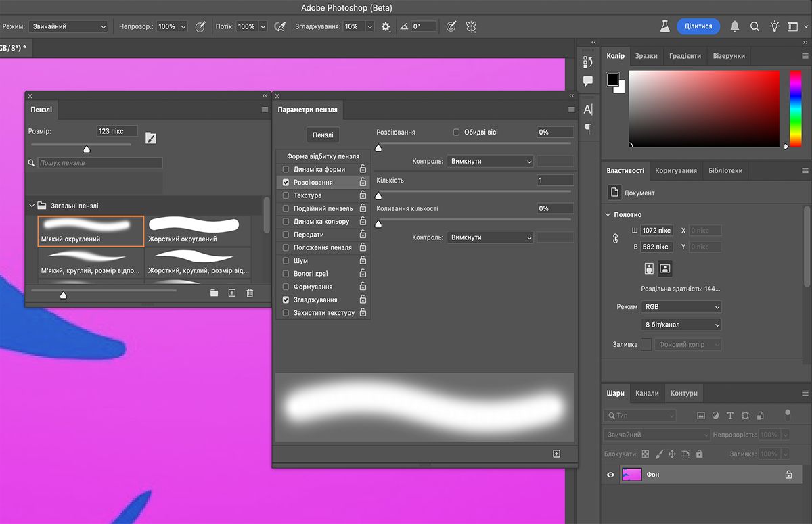Open the RGB color mode dropdown
Screen dimensions: 812x524
(x=681, y=307)
